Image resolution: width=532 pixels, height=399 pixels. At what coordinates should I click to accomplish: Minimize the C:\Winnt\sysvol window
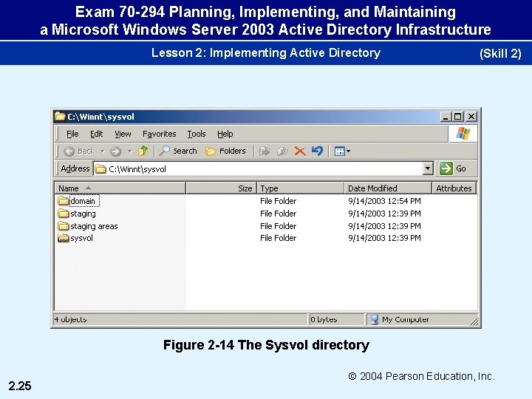(x=446, y=117)
